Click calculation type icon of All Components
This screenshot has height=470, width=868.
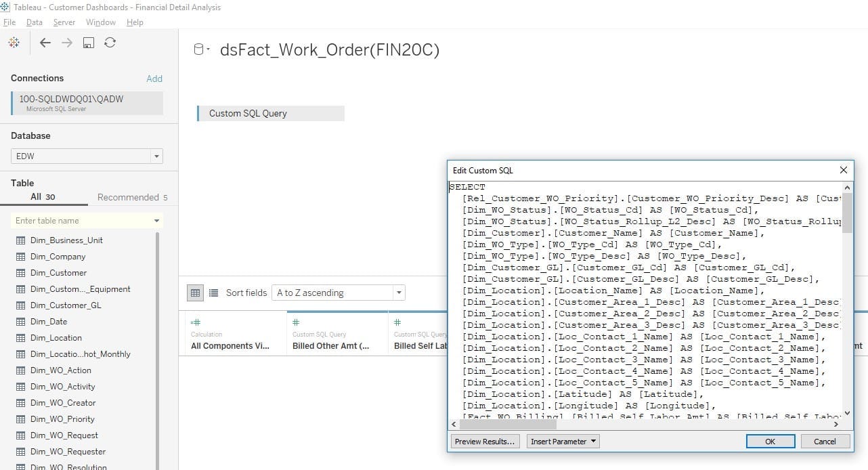coord(196,322)
